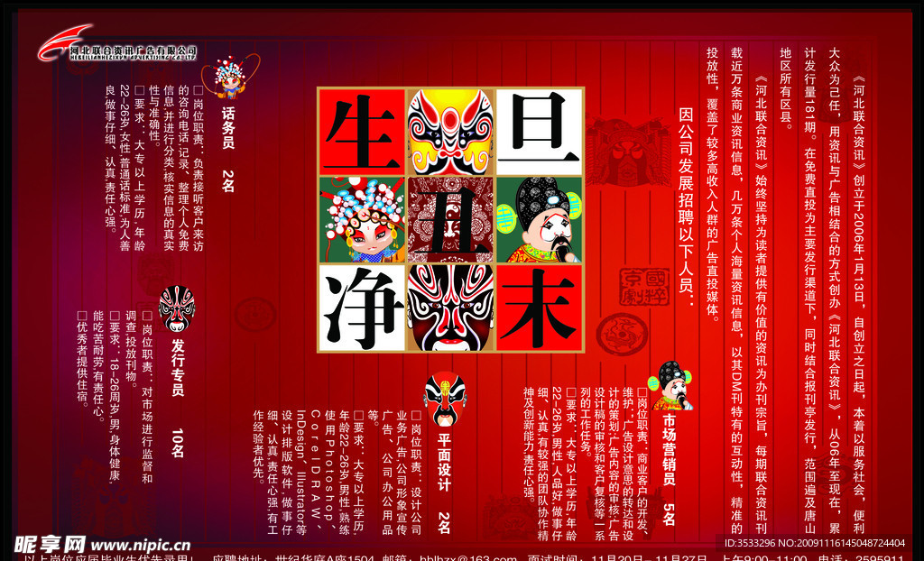Click the column starting 《河北联合资讯》始终坚持

click(x=762, y=305)
